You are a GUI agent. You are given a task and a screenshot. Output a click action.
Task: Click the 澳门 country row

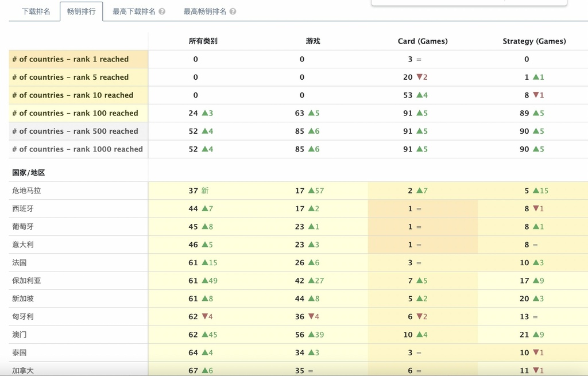coord(299,335)
